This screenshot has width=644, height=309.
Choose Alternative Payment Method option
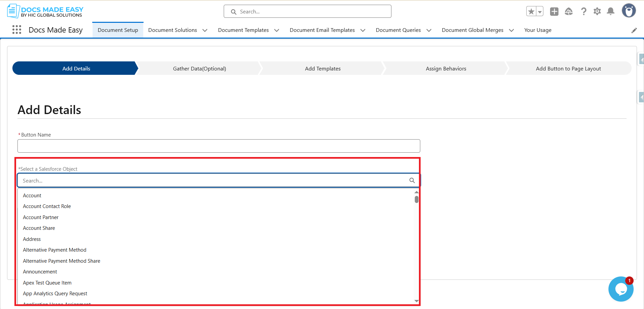(x=54, y=250)
